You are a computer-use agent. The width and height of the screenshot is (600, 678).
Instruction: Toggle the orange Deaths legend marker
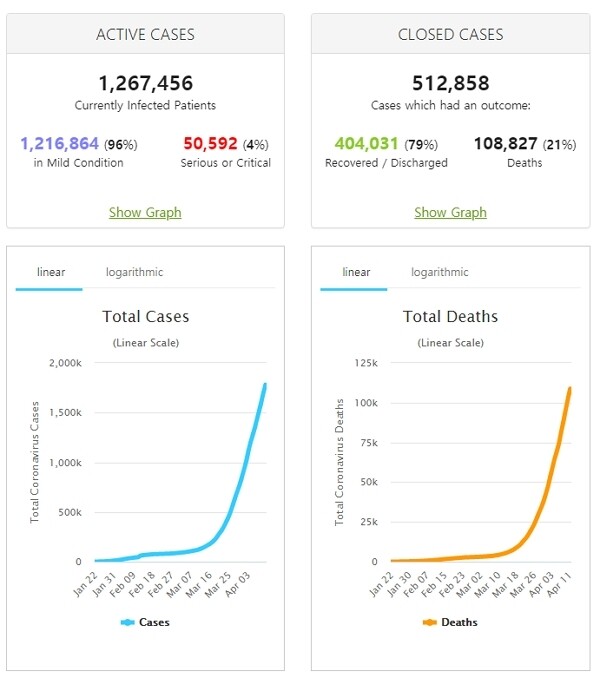coord(430,622)
